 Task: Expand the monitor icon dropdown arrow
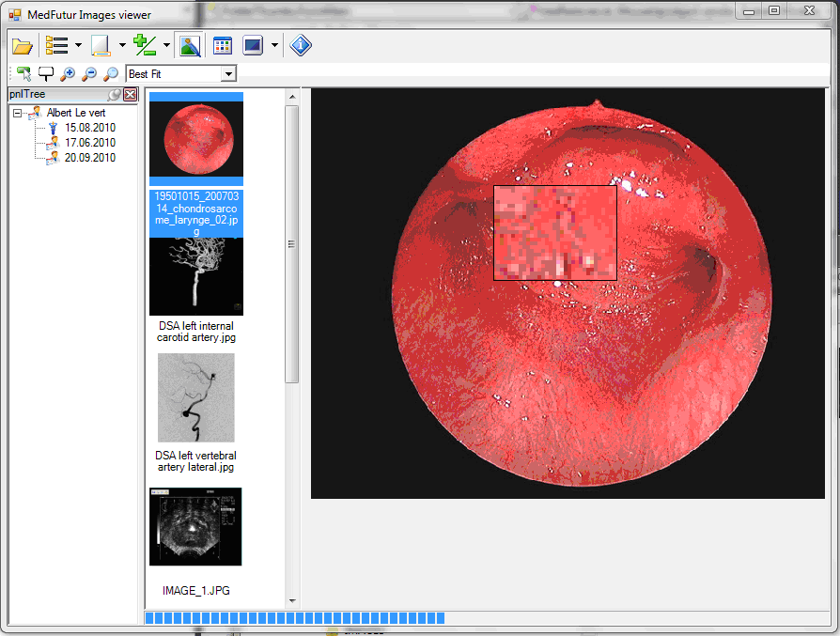(x=274, y=45)
